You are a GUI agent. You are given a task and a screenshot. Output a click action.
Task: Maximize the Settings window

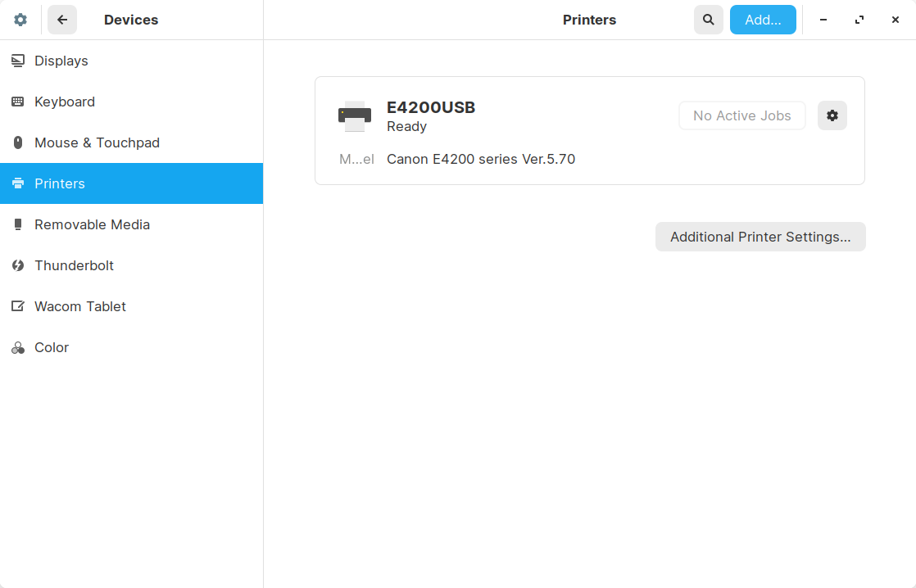click(859, 20)
